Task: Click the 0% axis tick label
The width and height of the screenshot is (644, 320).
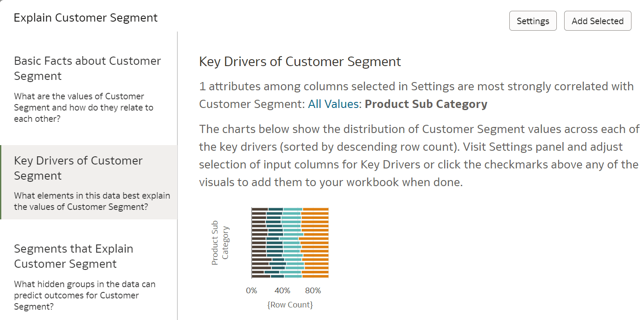Action: click(x=251, y=290)
